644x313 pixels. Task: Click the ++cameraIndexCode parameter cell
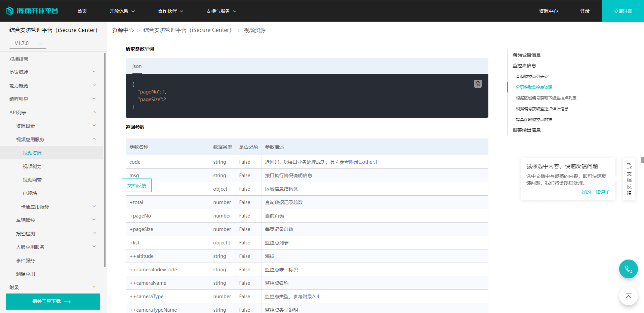point(168,270)
